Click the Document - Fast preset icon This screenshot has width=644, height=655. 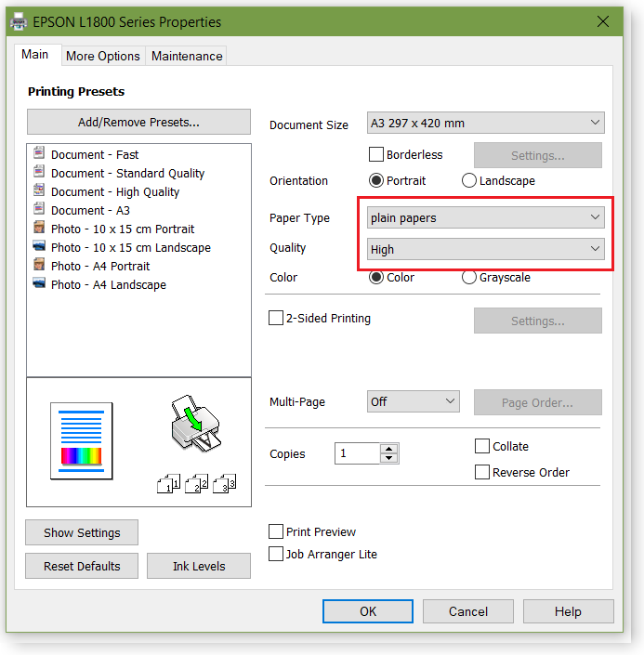[x=39, y=153]
